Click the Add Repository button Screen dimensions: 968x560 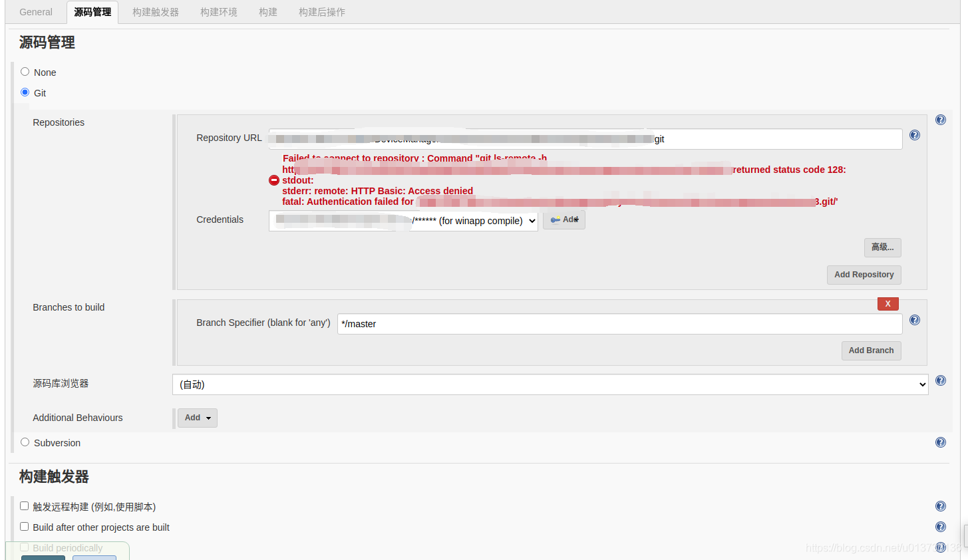click(864, 275)
